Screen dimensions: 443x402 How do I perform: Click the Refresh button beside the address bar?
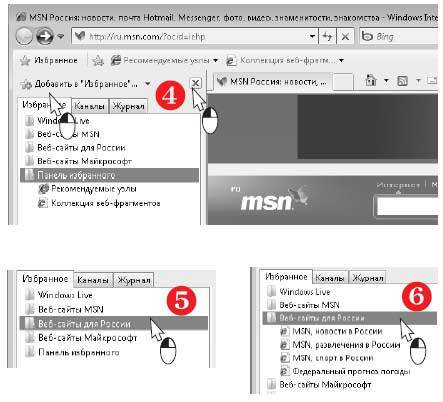pyautogui.click(x=327, y=36)
